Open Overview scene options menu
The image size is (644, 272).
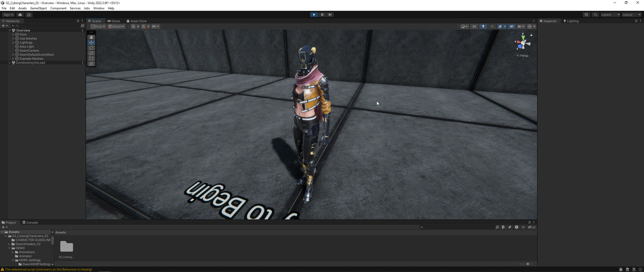pos(82,31)
